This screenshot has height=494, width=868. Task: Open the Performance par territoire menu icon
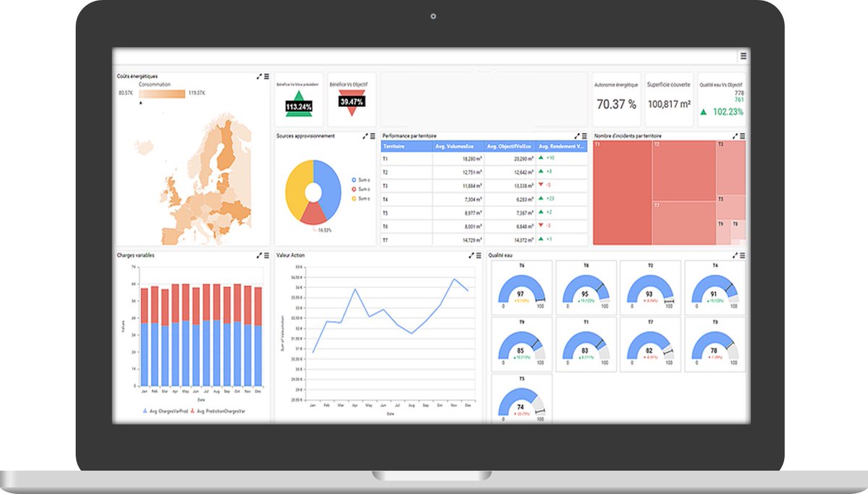pos(584,135)
